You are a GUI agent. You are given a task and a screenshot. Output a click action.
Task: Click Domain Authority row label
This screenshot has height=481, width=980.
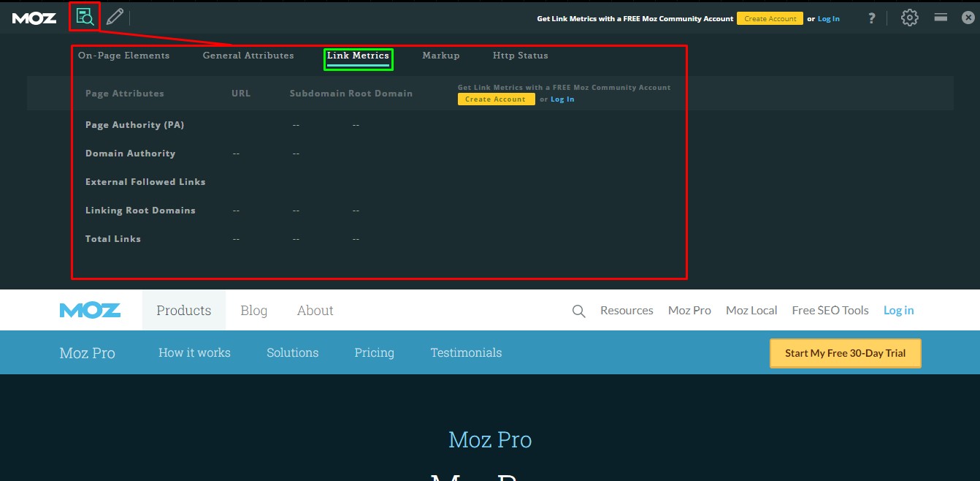[x=130, y=154]
